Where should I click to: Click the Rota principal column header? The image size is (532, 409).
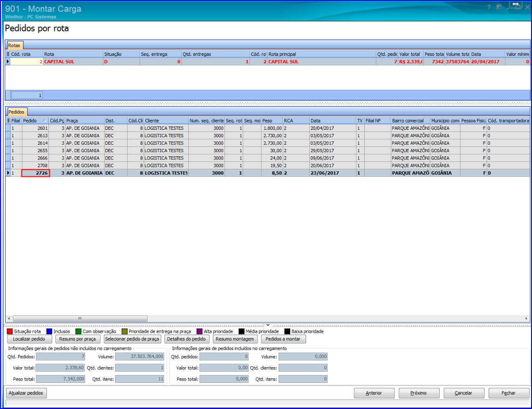coord(321,54)
